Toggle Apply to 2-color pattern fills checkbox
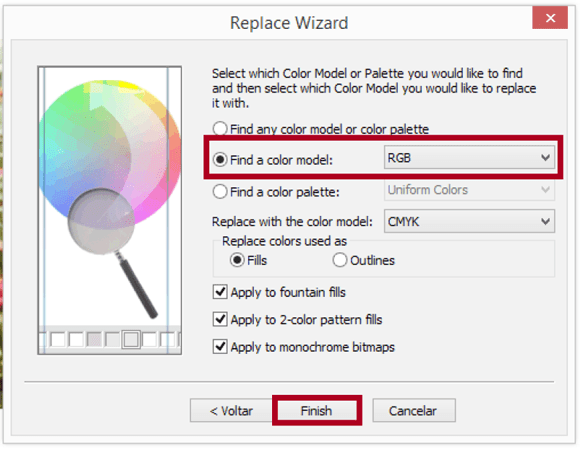The image size is (580, 450). (x=220, y=319)
